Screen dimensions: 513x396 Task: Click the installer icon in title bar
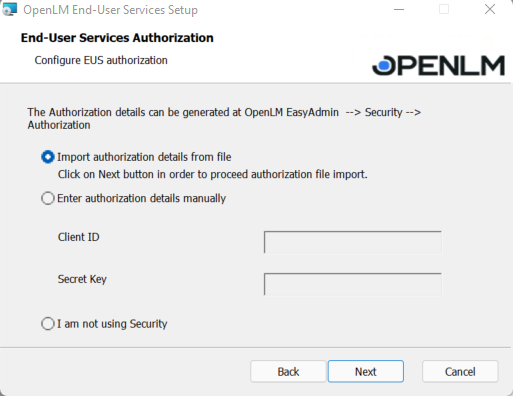tap(9, 10)
